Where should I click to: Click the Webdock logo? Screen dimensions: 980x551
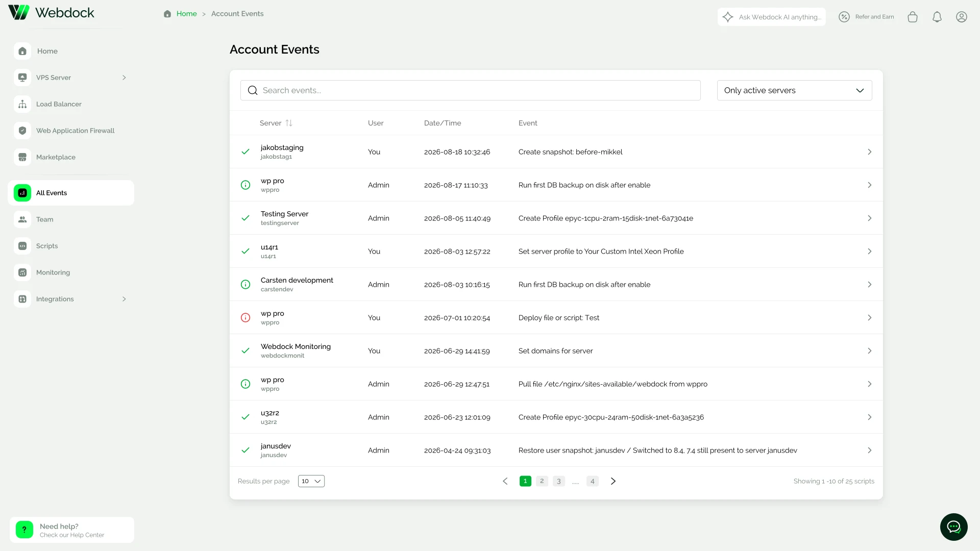[x=51, y=13]
